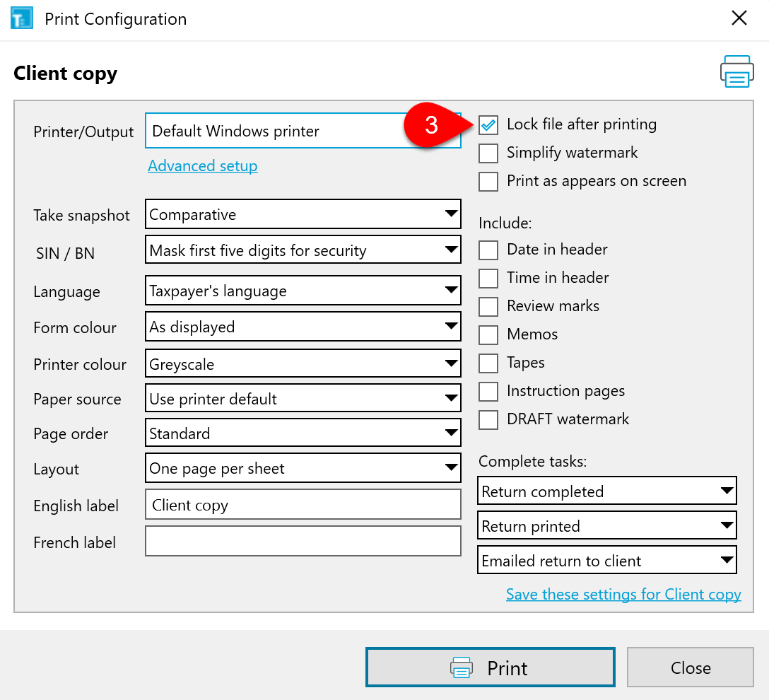Open the Printer colour Greyscale dropdown
The image size is (769, 700).
click(303, 364)
